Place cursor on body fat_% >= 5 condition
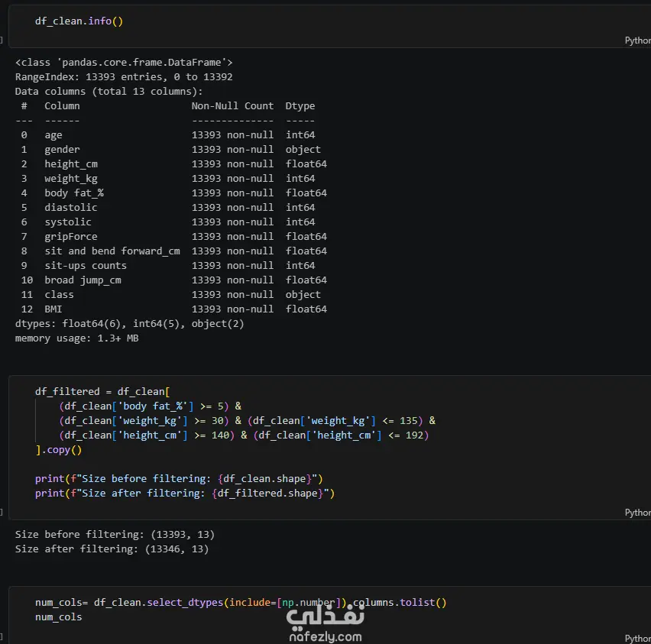 [x=144, y=406]
